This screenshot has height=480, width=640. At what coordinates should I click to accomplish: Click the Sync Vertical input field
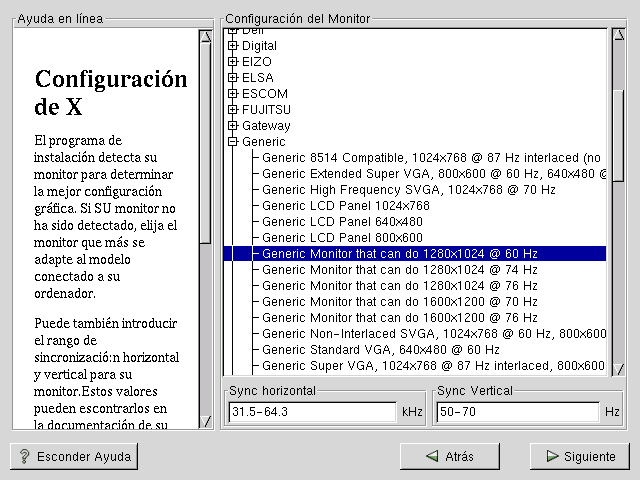pyautogui.click(x=516, y=412)
